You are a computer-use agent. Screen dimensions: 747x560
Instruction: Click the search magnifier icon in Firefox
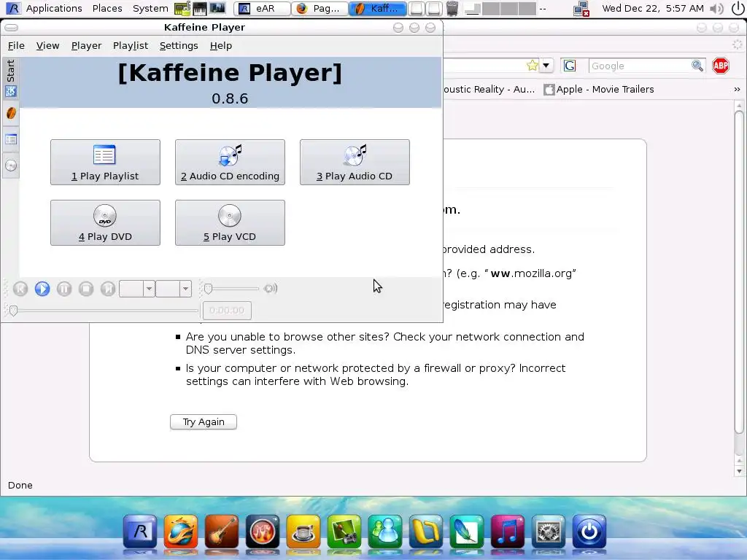coord(697,66)
